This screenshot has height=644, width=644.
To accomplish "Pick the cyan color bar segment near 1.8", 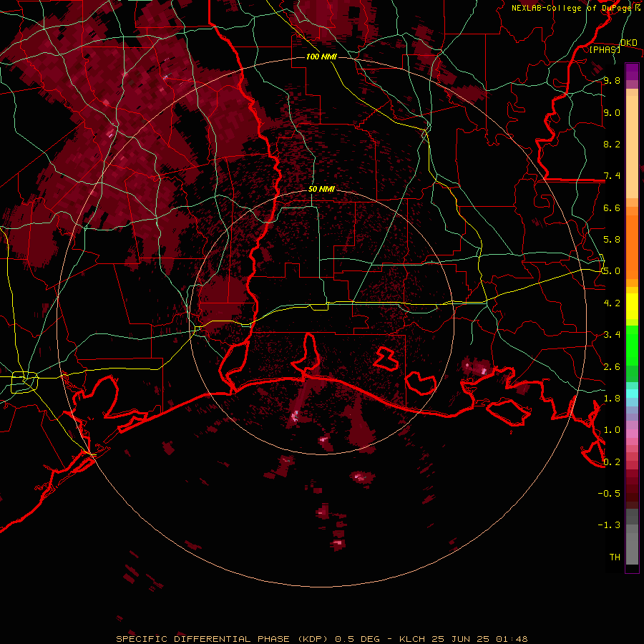I will pos(632,394).
